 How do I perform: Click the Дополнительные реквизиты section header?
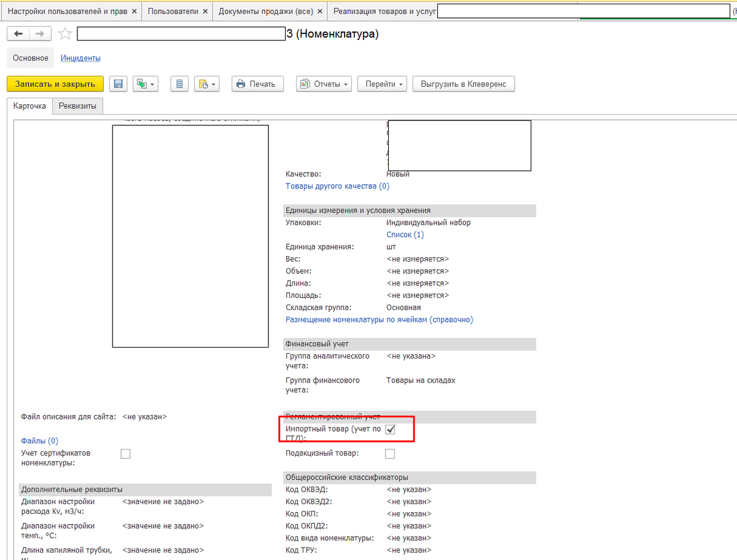[146, 490]
